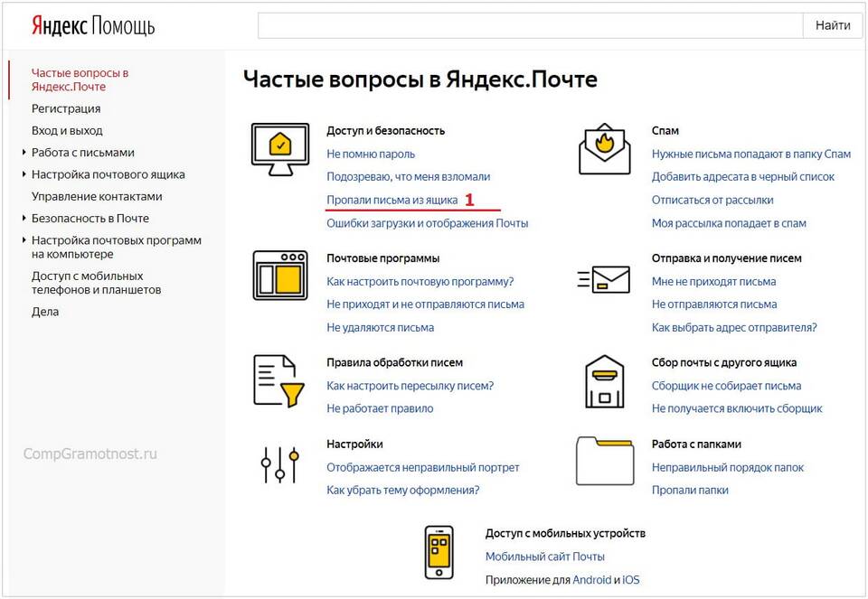Open Как убрать тему оформления? link
The image size is (868, 599).
[403, 490]
